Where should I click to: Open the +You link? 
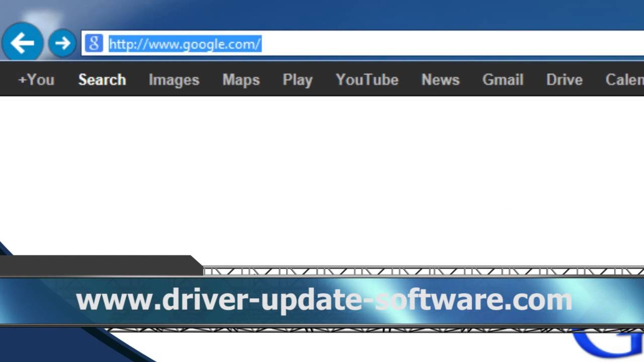pos(36,79)
